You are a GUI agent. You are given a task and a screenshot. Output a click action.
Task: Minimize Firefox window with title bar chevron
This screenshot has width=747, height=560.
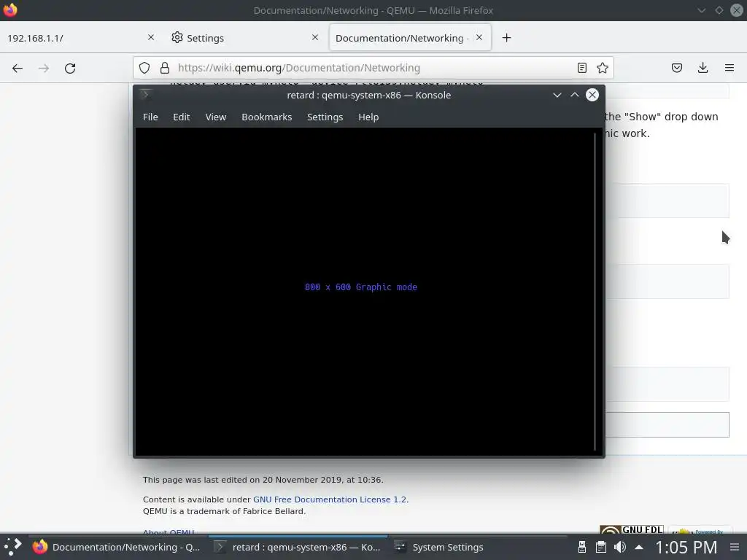(701, 10)
